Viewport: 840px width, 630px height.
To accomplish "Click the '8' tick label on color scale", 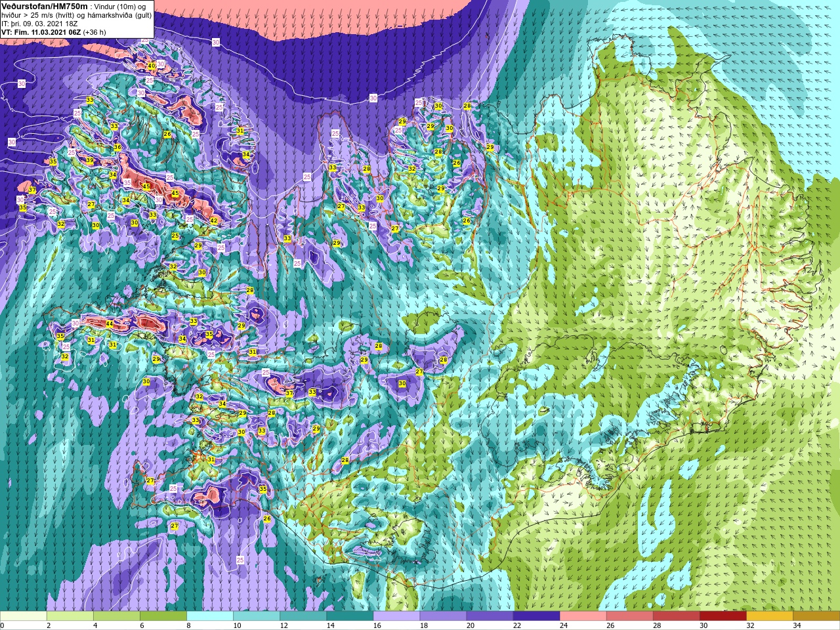I will tap(188, 625).
